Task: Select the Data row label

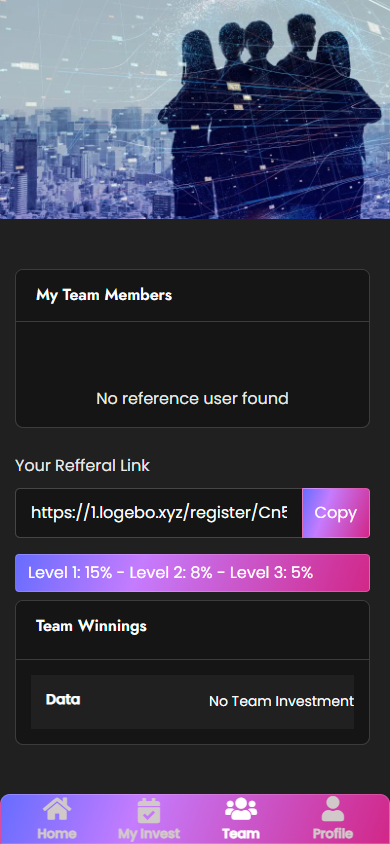Action: [x=63, y=700]
